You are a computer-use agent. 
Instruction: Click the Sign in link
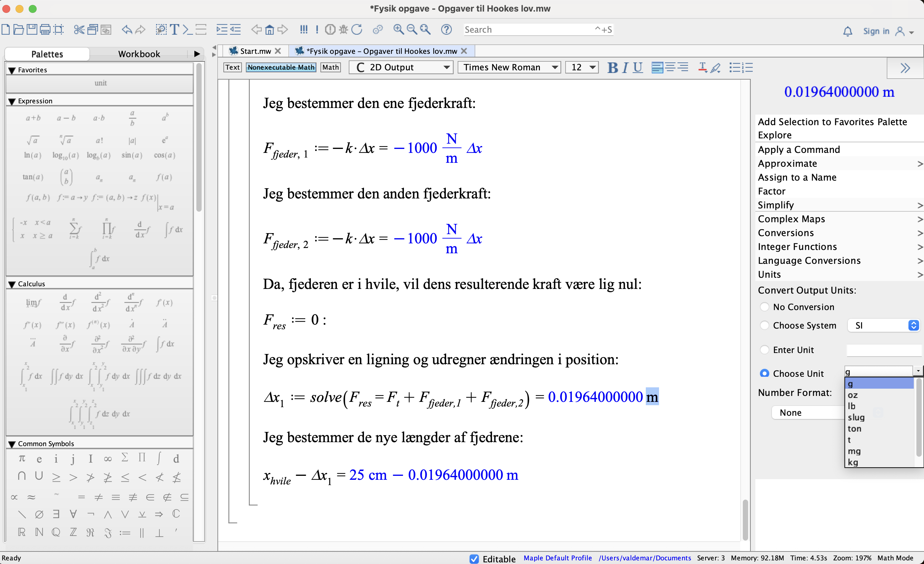click(876, 31)
